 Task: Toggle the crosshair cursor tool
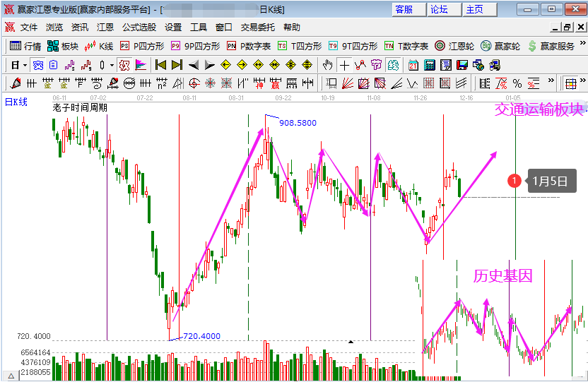[x=344, y=65]
